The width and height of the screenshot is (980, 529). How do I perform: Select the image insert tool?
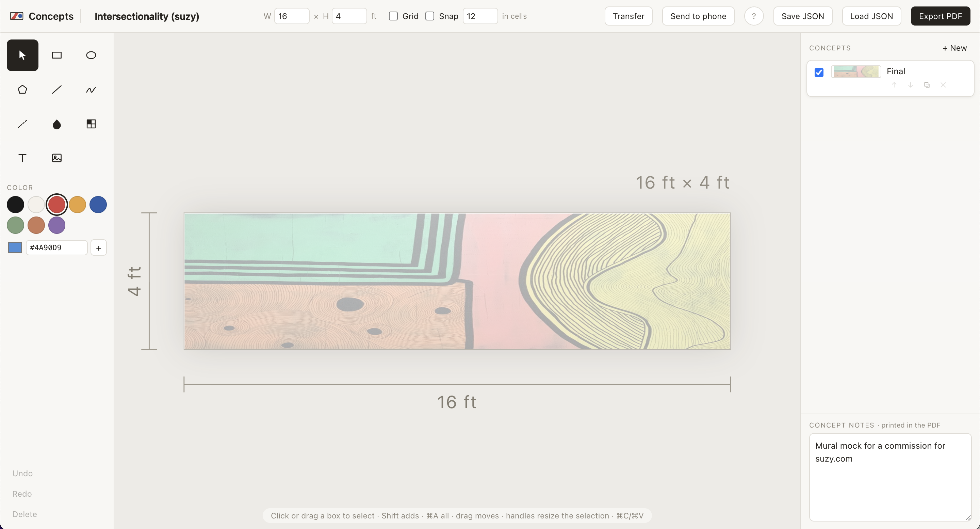(57, 158)
